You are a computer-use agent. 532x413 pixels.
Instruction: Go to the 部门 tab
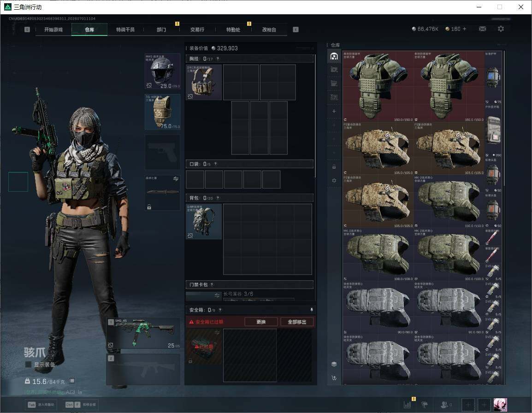click(x=161, y=29)
